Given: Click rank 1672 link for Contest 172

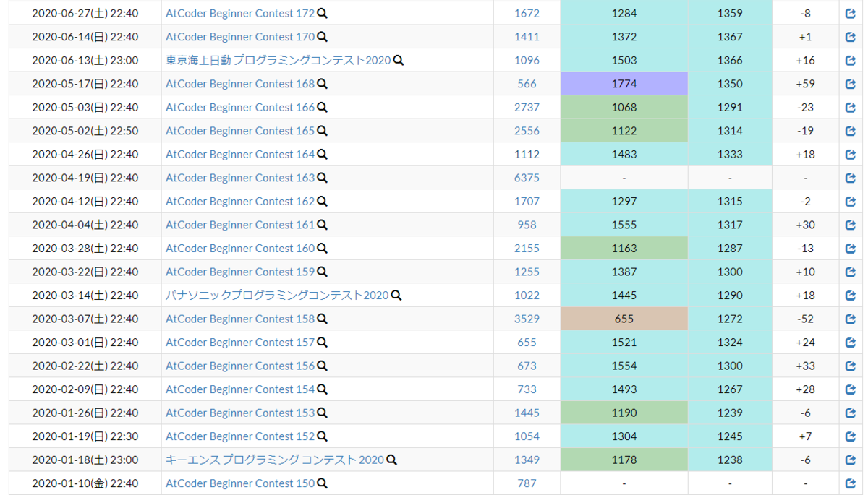Looking at the screenshot, I should [527, 13].
